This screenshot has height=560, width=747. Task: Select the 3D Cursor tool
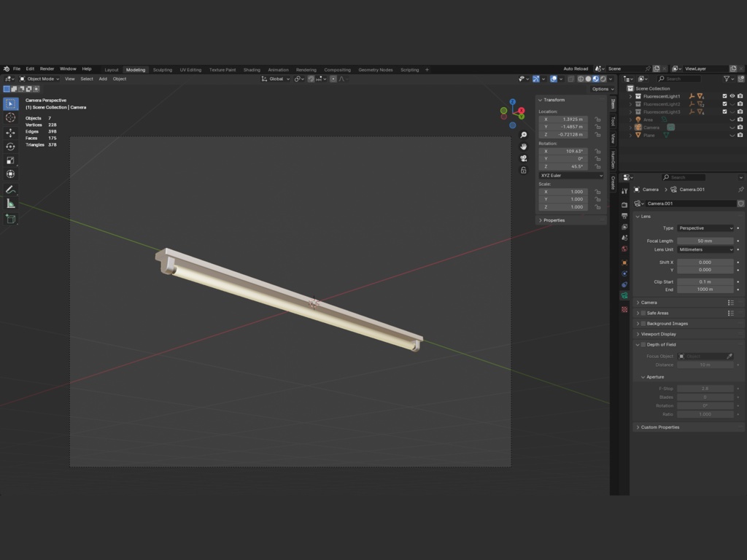(10, 117)
